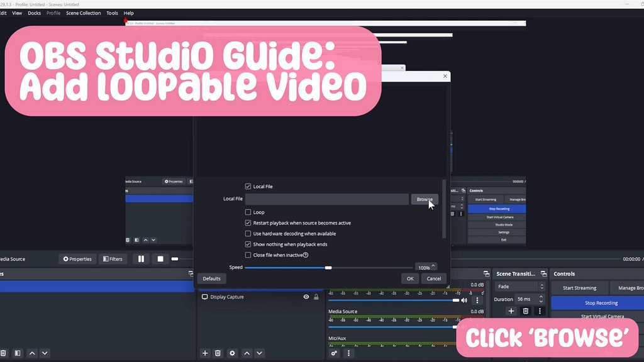Open source properties gear icon below sources list
The width and height of the screenshot is (644, 362).
232,353
